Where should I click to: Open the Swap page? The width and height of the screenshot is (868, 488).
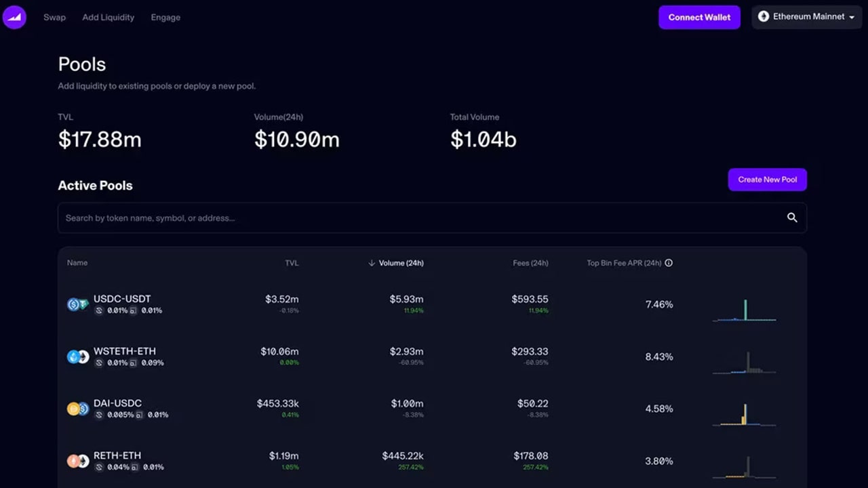tap(54, 17)
